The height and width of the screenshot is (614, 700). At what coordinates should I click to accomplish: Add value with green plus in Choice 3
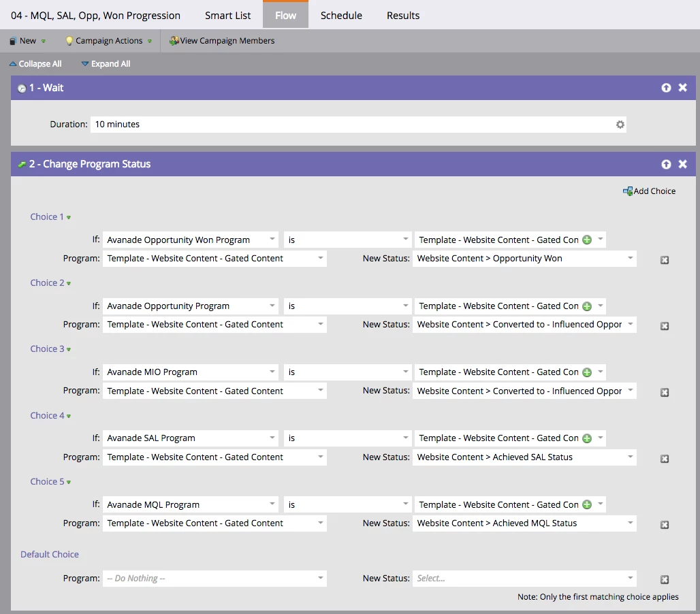[x=587, y=372]
